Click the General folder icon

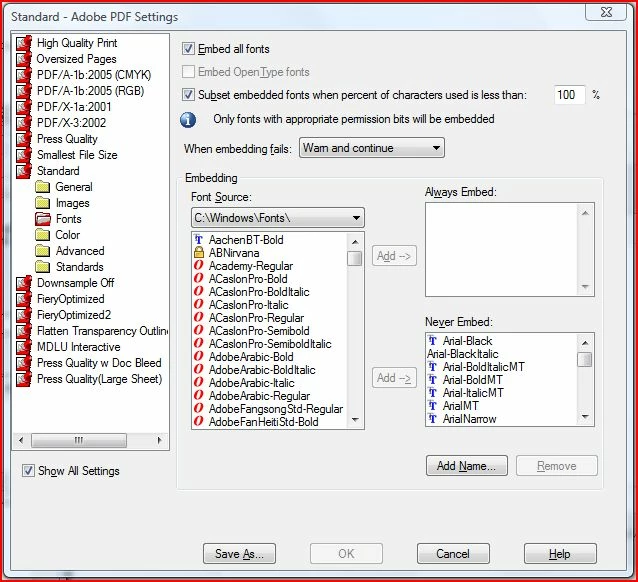coord(42,187)
